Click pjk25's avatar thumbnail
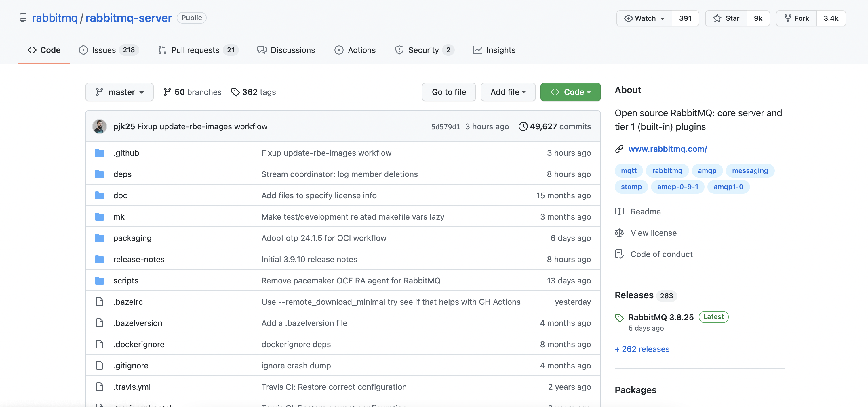 coord(99,126)
